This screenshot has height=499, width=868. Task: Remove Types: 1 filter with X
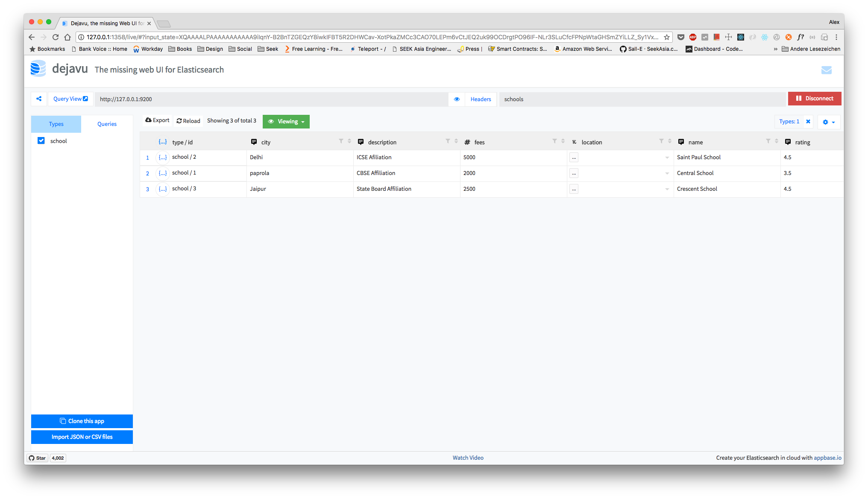[808, 122]
